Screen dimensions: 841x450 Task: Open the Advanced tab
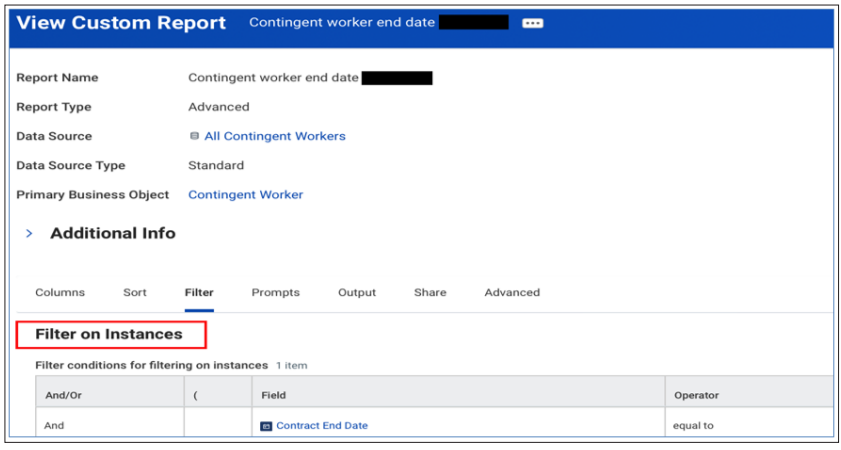512,292
